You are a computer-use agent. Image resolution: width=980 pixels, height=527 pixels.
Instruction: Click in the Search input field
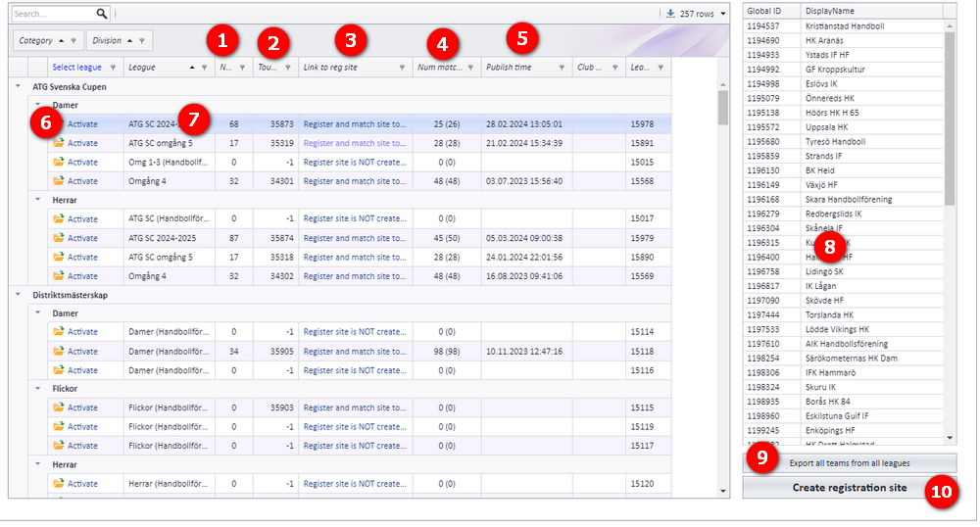[x=53, y=14]
